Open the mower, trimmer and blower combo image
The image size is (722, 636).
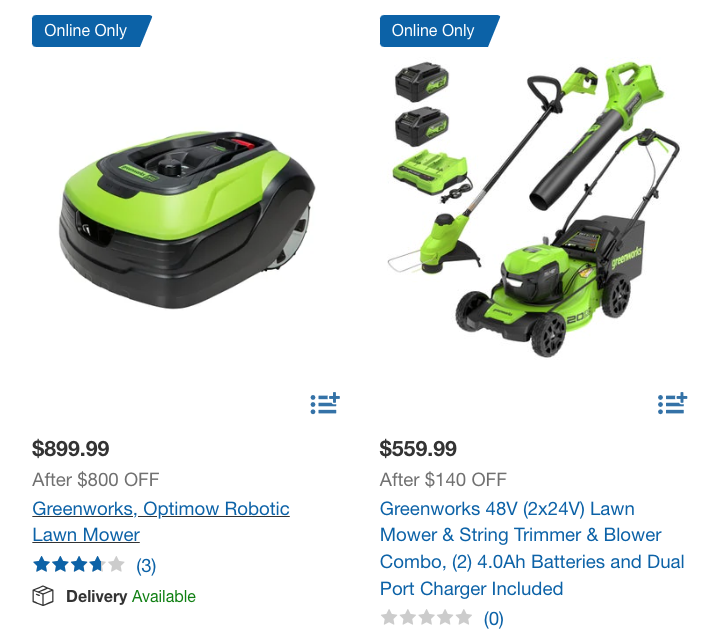pyautogui.click(x=533, y=210)
